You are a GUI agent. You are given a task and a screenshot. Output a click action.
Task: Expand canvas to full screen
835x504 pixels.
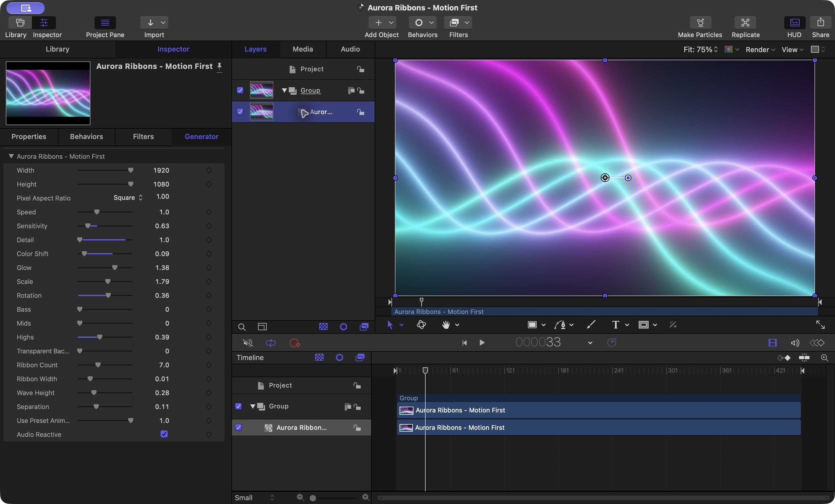pos(820,325)
